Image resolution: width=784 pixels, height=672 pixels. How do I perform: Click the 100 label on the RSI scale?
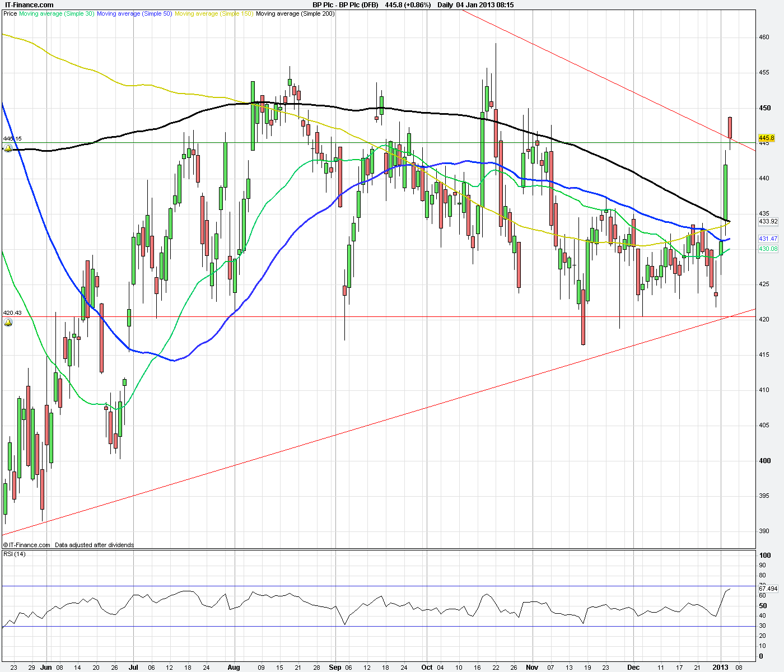(x=765, y=555)
